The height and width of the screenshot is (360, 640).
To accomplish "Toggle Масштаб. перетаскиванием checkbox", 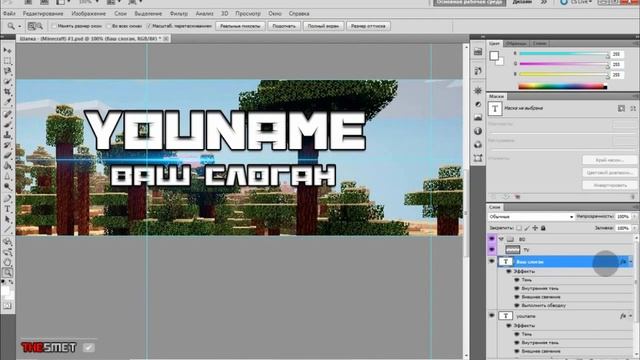I will [149, 26].
